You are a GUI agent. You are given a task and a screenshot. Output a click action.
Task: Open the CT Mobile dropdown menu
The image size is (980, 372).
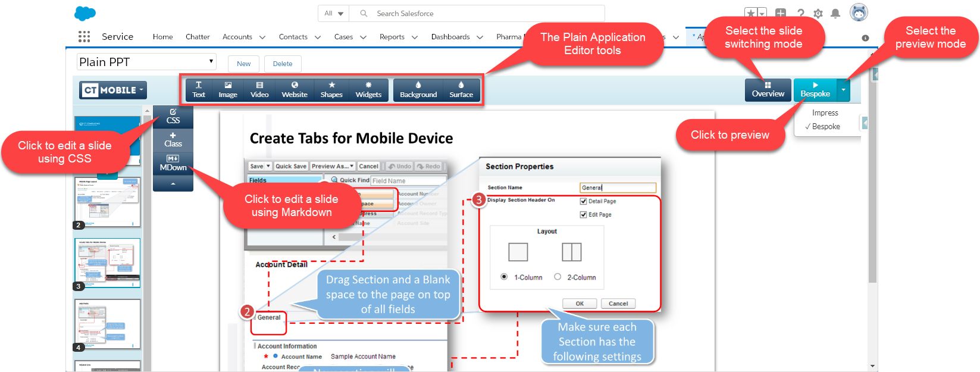pyautogui.click(x=113, y=90)
